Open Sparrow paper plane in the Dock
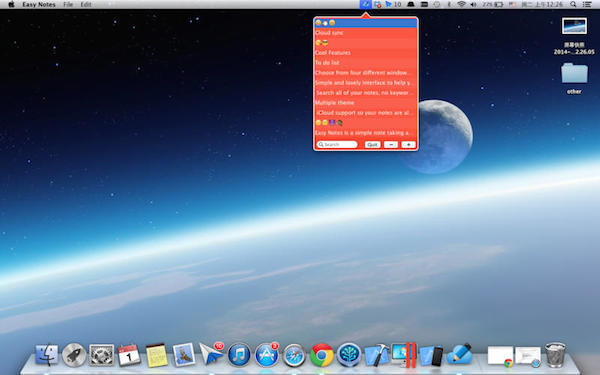The height and width of the screenshot is (375, 600). 211,354
